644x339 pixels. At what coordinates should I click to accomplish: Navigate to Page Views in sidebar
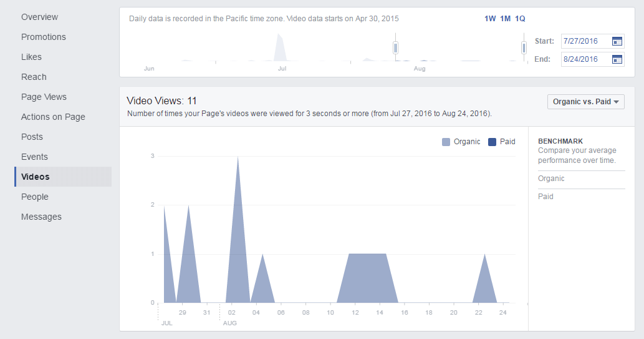[x=44, y=97]
